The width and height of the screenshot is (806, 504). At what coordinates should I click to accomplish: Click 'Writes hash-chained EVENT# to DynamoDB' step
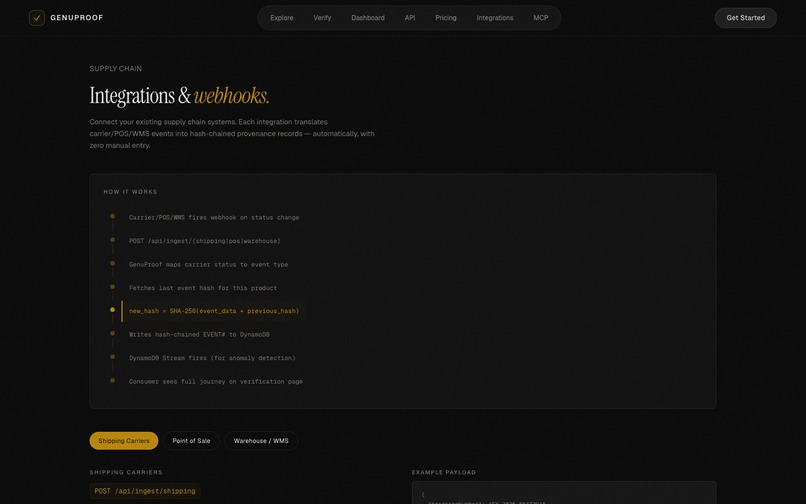(199, 334)
